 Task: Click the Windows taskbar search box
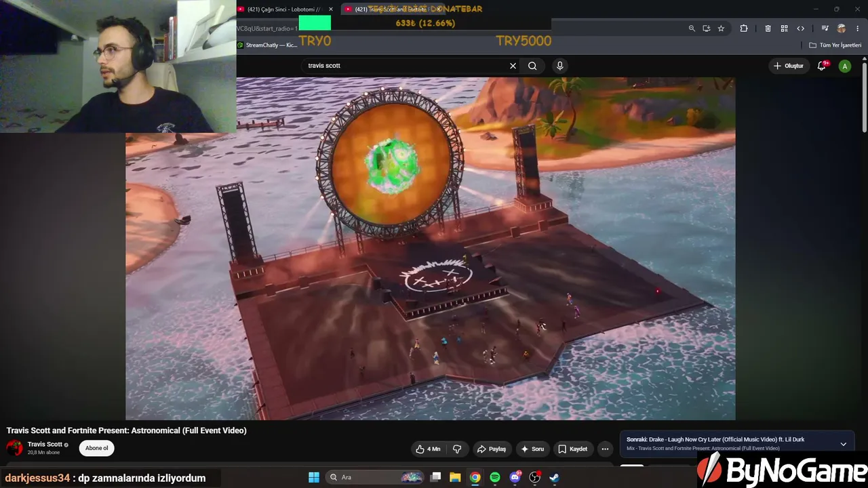click(x=375, y=477)
